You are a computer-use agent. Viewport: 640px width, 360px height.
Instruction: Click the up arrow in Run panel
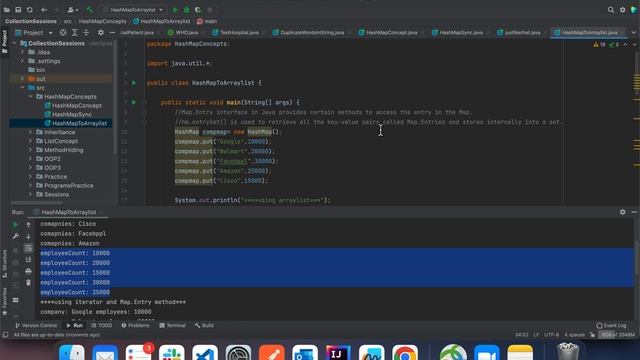coord(28,225)
